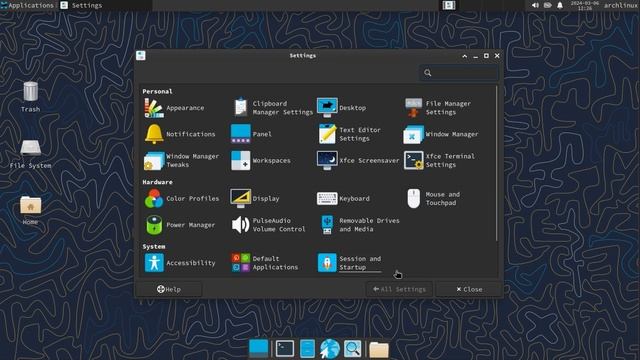This screenshot has width=640, height=360.
Task: Open the Accessibility settings
Action: (x=180, y=263)
